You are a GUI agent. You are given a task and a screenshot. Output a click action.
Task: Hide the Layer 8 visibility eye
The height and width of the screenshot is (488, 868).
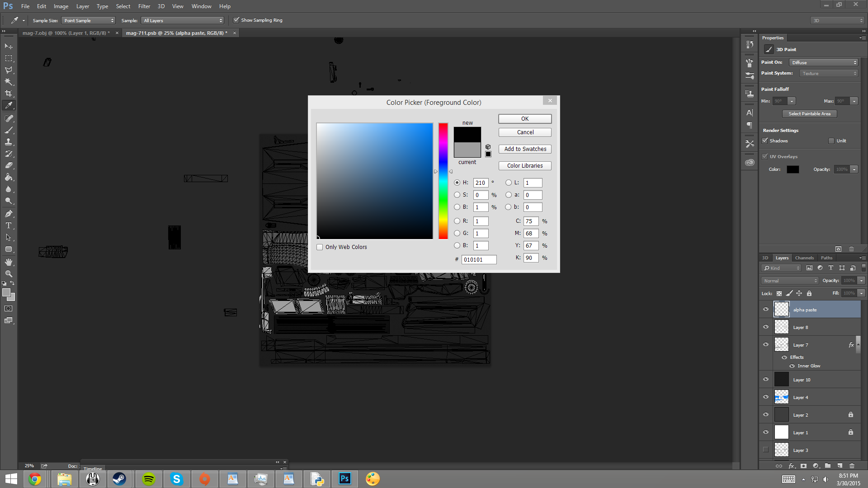[766, 327]
